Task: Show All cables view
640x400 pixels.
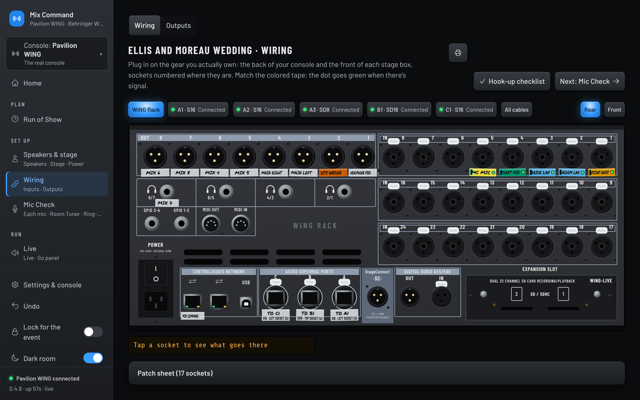Action: coord(516,109)
